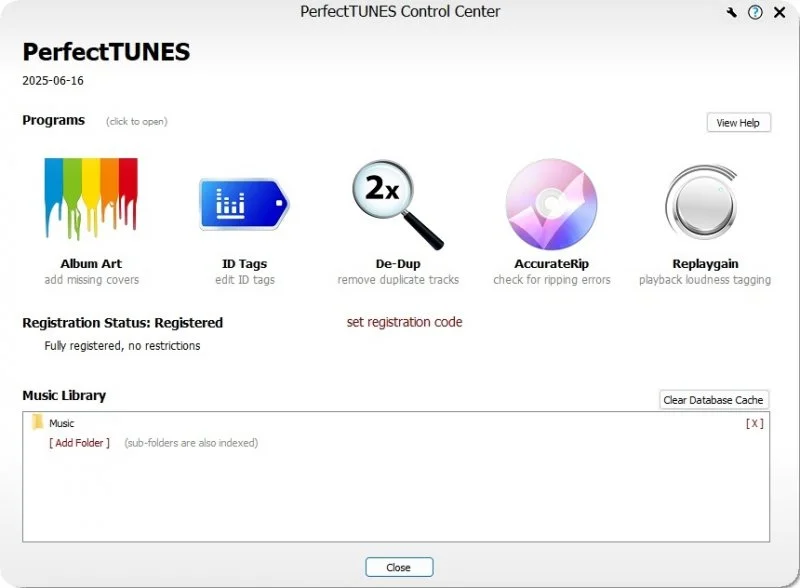800x588 pixels.
Task: Open Replaygain via the volume knob icon
Action: pyautogui.click(x=703, y=202)
